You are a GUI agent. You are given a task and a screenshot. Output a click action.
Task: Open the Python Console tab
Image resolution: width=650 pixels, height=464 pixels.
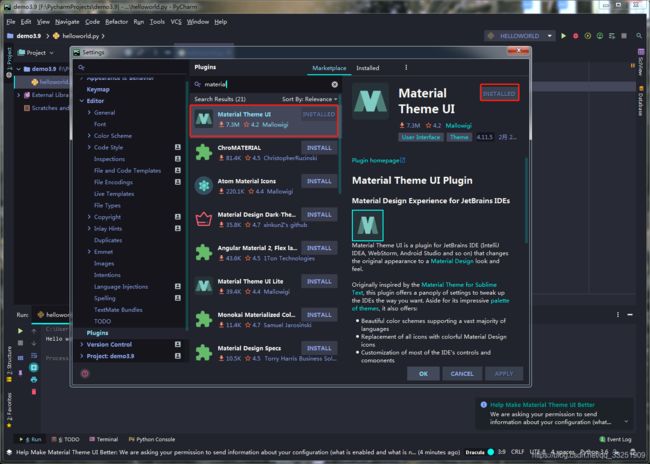pyautogui.click(x=152, y=439)
